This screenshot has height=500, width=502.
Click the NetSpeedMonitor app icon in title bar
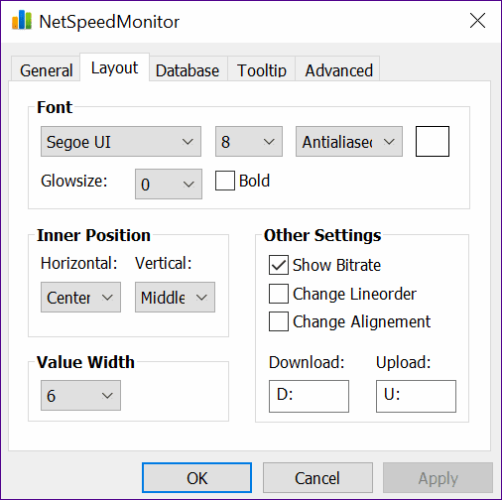[x=22, y=20]
